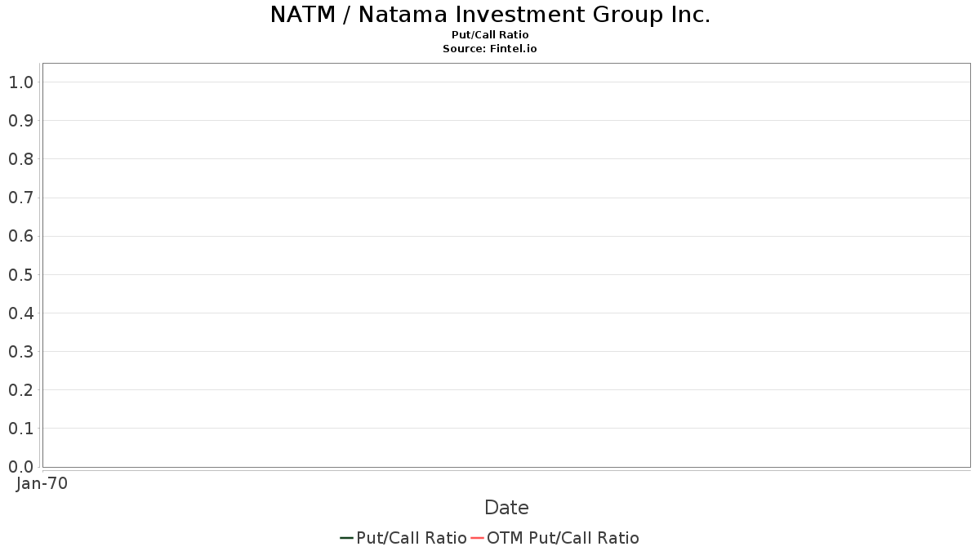980x551 pixels.
Task: Click the NATM / Natama Investment Group title
Action: (490, 15)
